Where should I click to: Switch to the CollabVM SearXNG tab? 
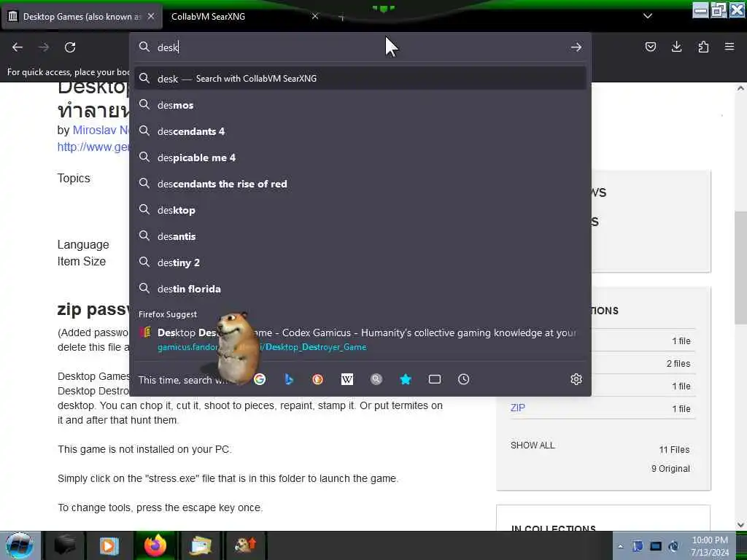(244, 16)
